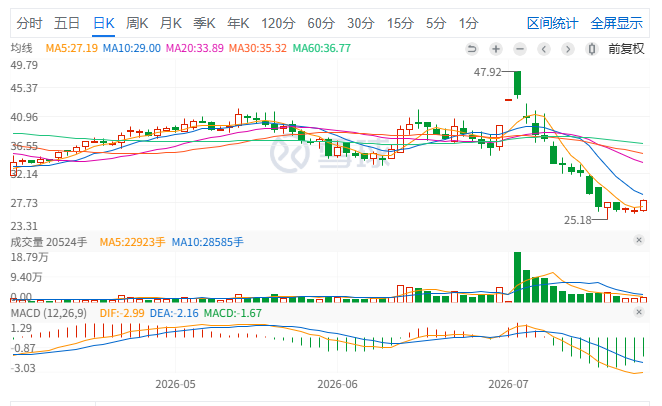Switch to 周K weekly tab
Image resolution: width=662 pixels, height=406 pixels.
pyautogui.click(x=137, y=23)
